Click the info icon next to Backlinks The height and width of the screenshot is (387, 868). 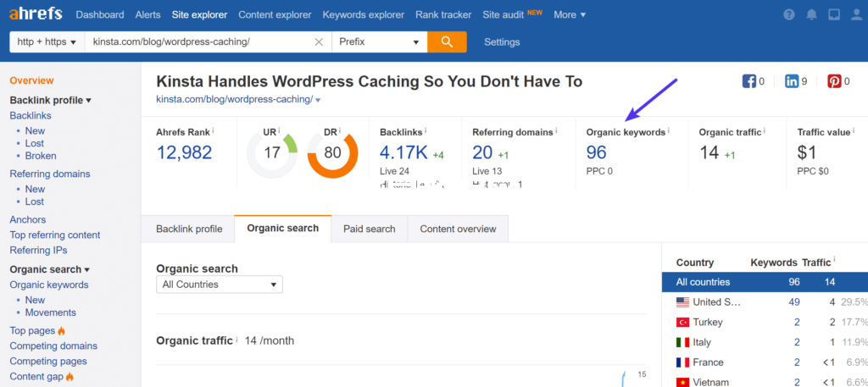pyautogui.click(x=426, y=131)
